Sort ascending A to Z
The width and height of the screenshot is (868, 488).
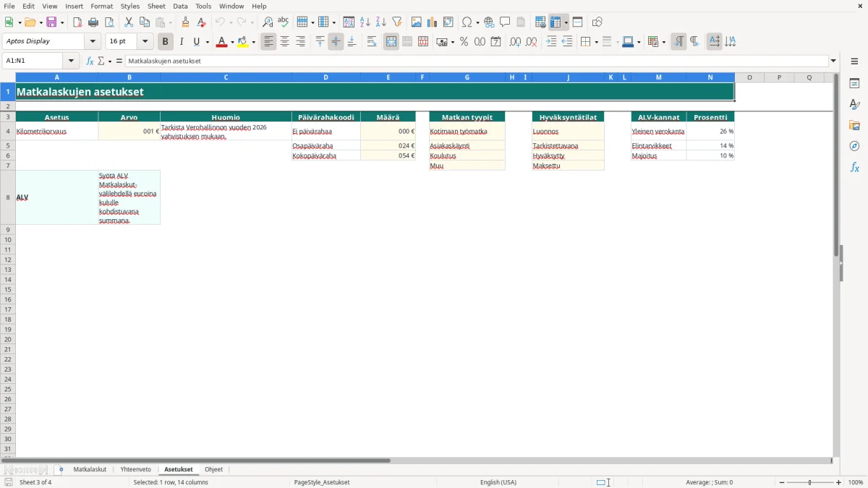(x=365, y=22)
